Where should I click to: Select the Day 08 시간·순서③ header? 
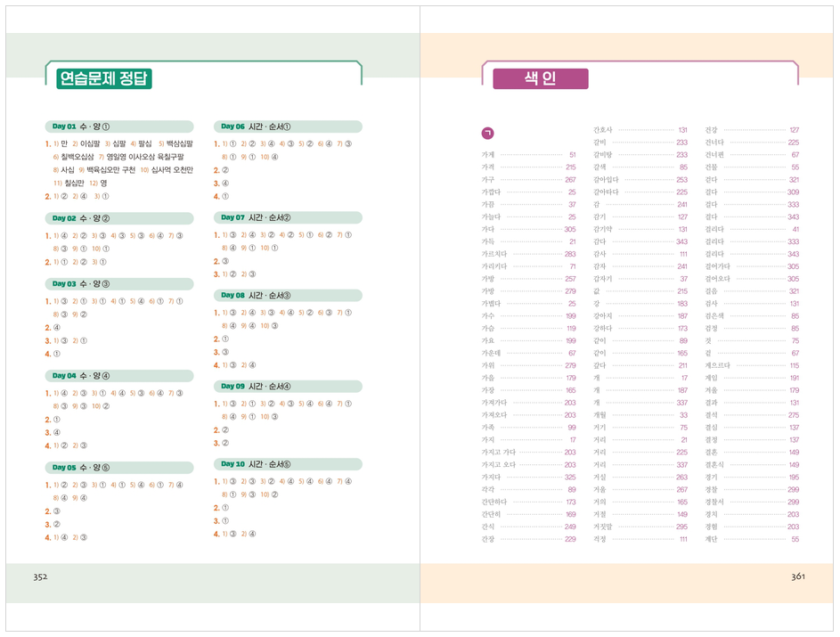(x=288, y=295)
